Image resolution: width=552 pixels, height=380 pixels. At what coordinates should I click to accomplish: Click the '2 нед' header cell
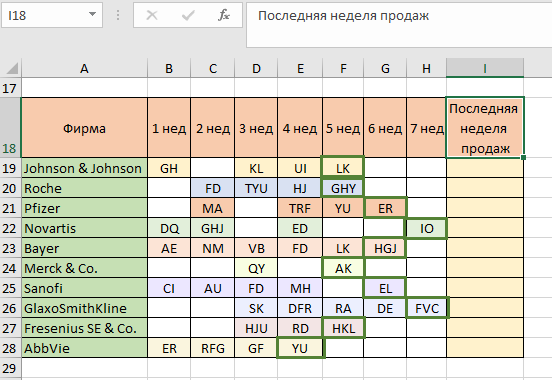click(213, 128)
